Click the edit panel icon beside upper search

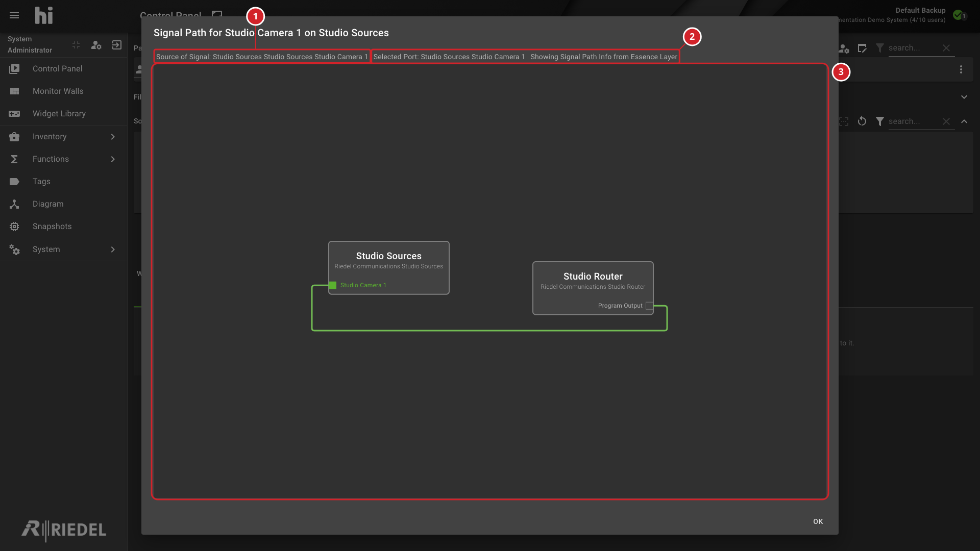click(x=862, y=48)
